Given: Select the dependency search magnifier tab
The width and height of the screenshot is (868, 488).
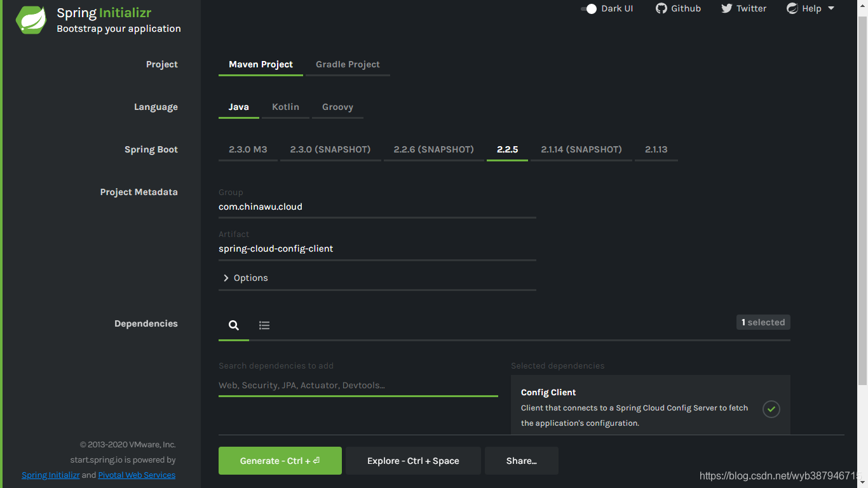Looking at the screenshot, I should pos(234,325).
